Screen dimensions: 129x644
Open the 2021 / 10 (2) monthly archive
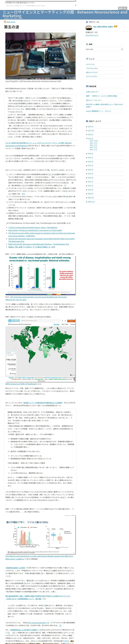(94, 141)
